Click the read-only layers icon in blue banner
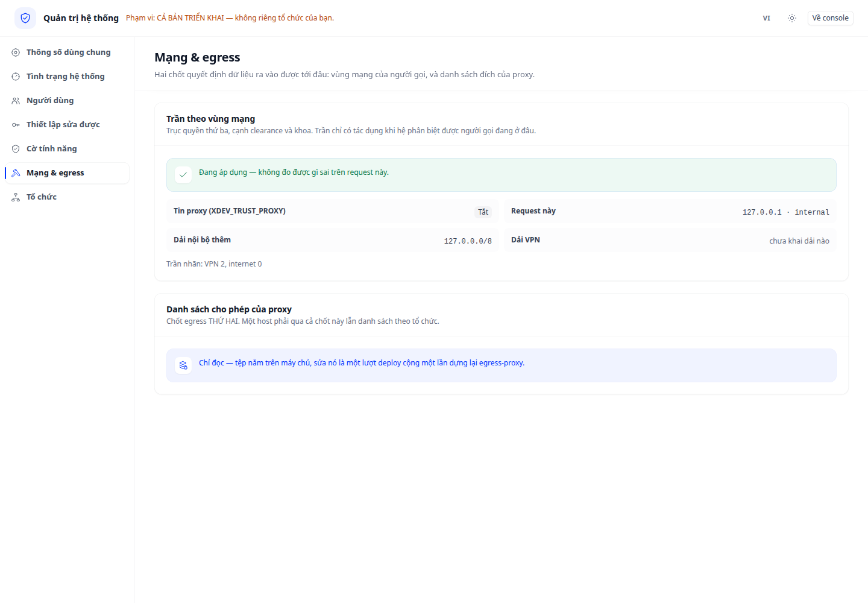Image resolution: width=868 pixels, height=603 pixels. pos(183,365)
